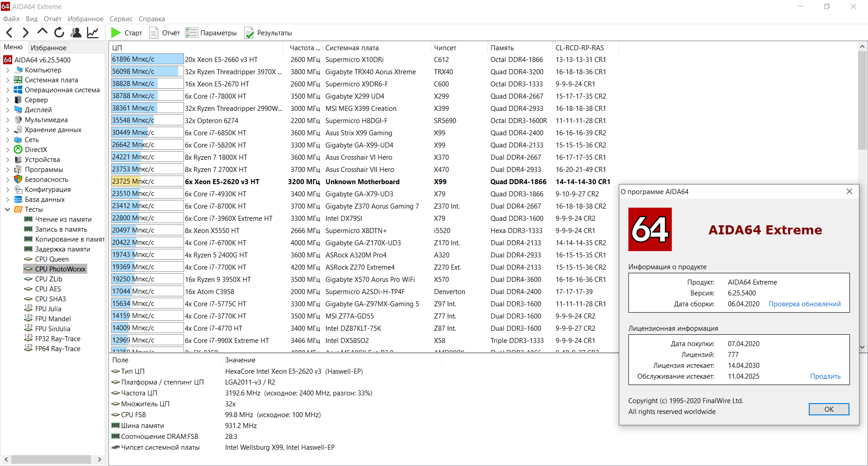Follow the Проверка обновлений link
868x466 pixels.
tap(805, 304)
